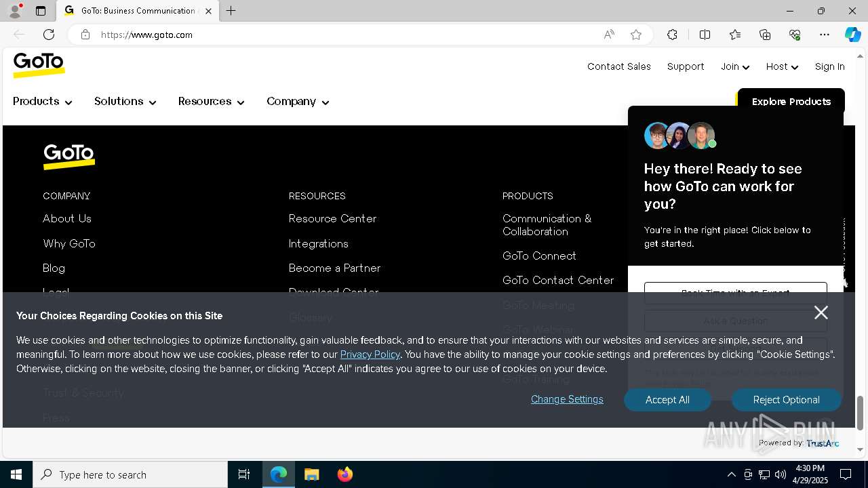Open the Edge settings and more menu
The height and width of the screenshot is (488, 868).
pos(825,35)
